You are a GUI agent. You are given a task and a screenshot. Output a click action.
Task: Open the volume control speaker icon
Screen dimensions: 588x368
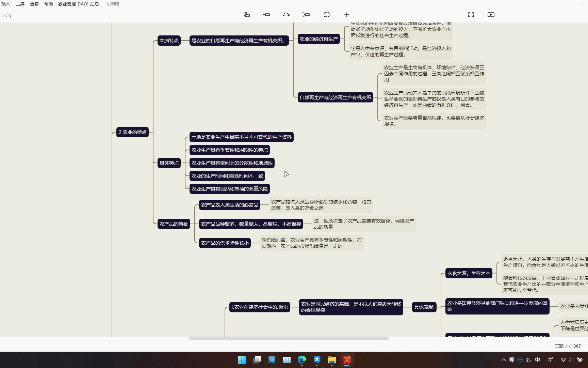[x=571, y=360]
